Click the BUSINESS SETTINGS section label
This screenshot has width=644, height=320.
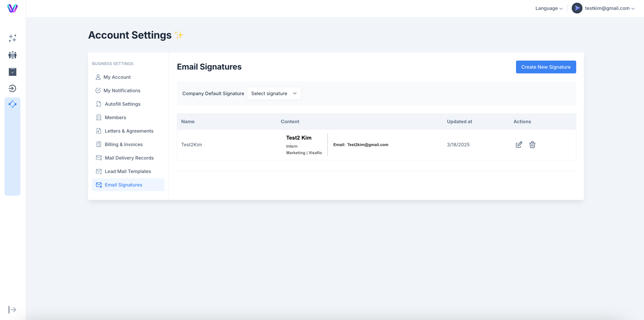(113, 64)
